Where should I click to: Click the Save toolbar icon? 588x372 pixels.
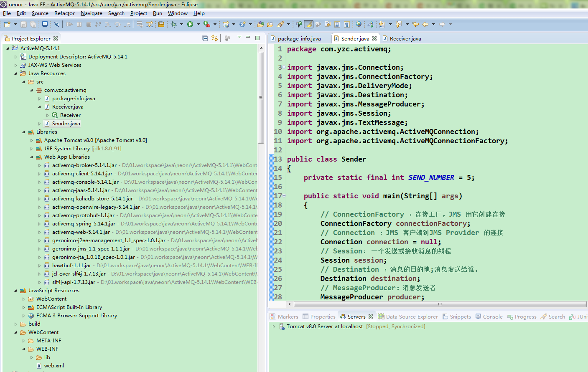click(23, 24)
